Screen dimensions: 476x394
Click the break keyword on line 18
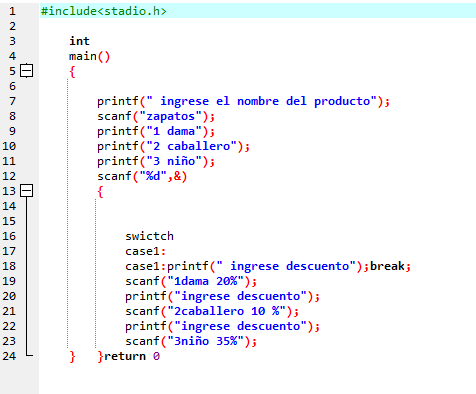(x=387, y=266)
